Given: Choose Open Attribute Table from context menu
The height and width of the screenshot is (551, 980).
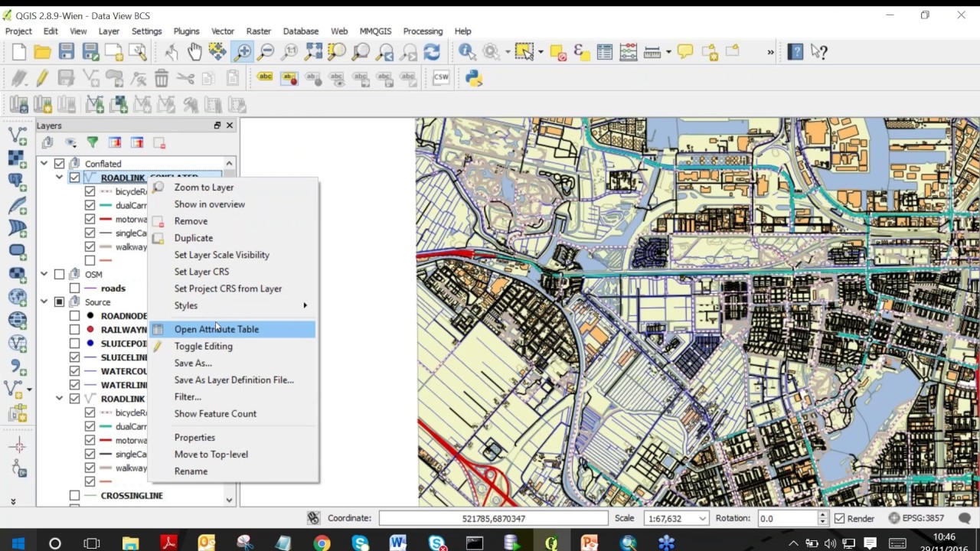Looking at the screenshot, I should [x=233, y=329].
